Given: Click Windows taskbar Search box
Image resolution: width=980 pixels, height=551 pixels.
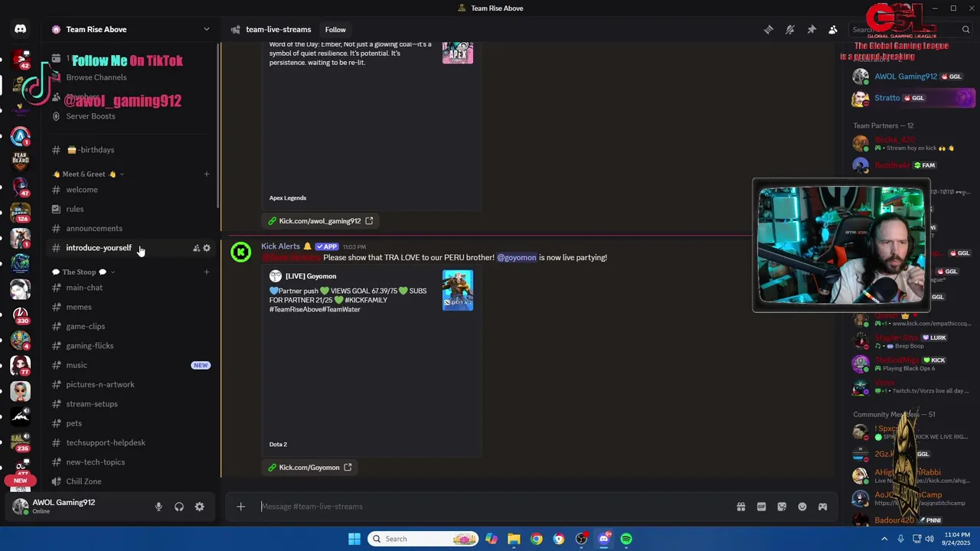Looking at the screenshot, I should click(423, 539).
